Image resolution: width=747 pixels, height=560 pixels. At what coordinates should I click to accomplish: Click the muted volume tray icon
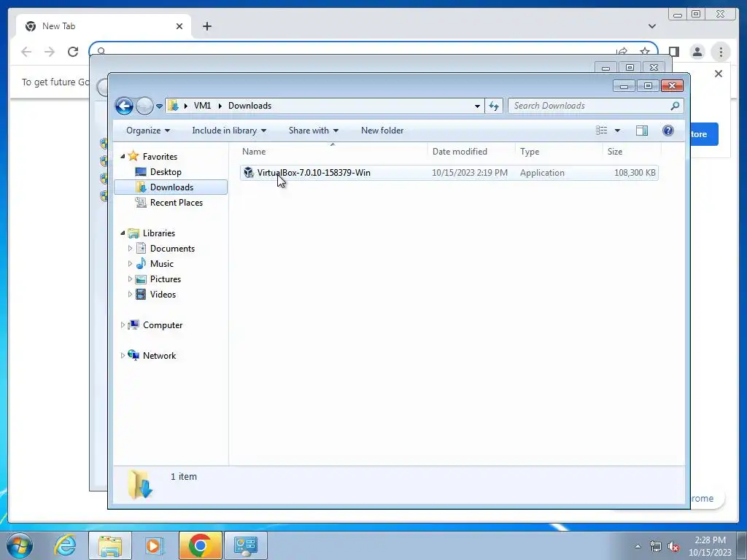coord(673,547)
